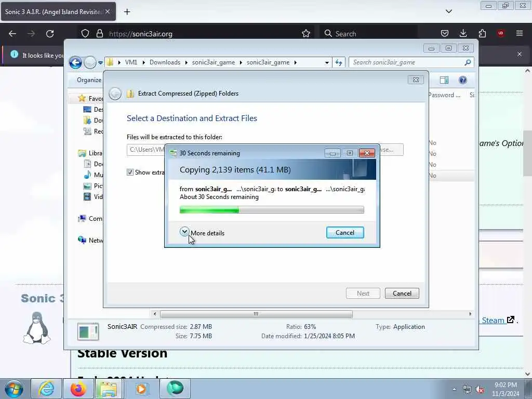Click the site padlock icon
Image resolution: width=532 pixels, height=399 pixels.
[x=99, y=34]
